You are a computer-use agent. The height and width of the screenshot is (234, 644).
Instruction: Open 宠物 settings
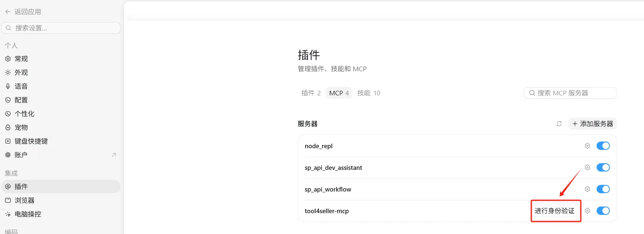pos(61,127)
